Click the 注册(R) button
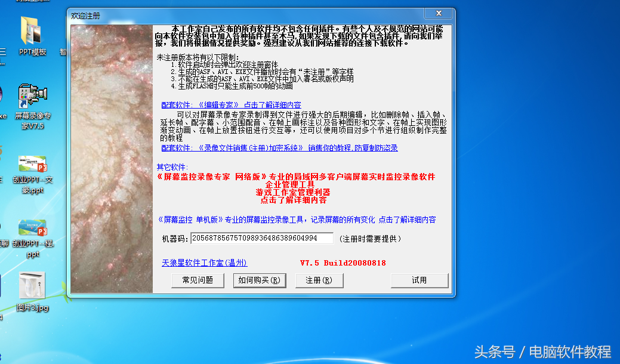This screenshot has height=364, width=620. click(x=319, y=280)
